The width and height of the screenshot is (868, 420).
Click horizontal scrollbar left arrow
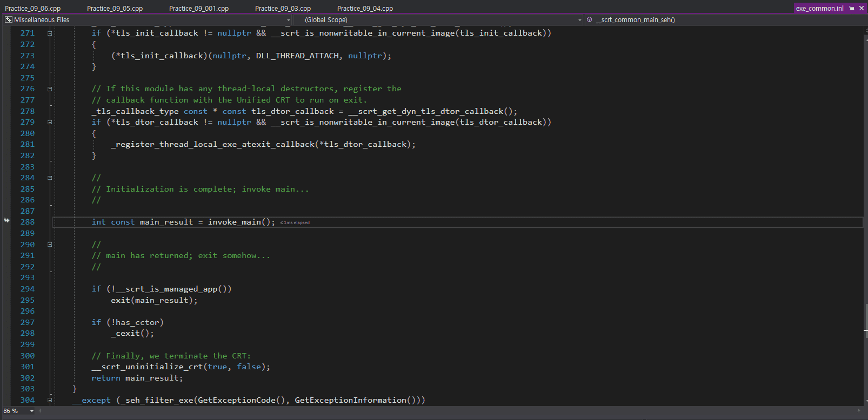tap(41, 411)
